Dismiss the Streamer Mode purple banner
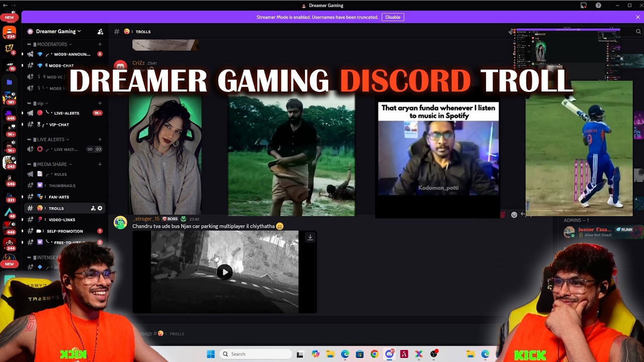Viewport: 644px width, 362px height. [x=637, y=17]
